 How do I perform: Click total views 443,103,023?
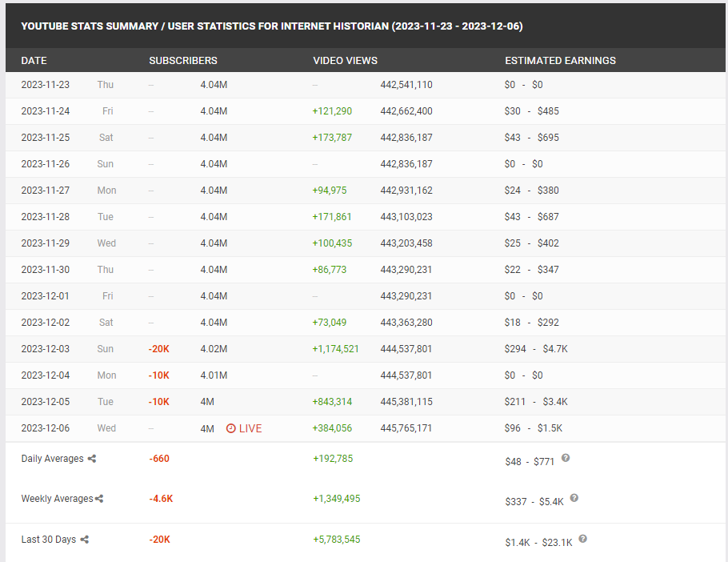pyautogui.click(x=406, y=217)
